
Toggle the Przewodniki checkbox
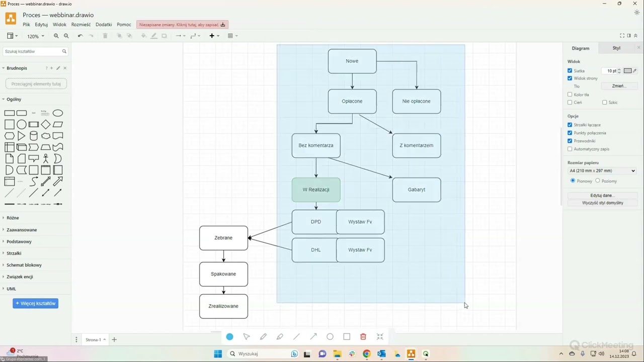point(570,141)
